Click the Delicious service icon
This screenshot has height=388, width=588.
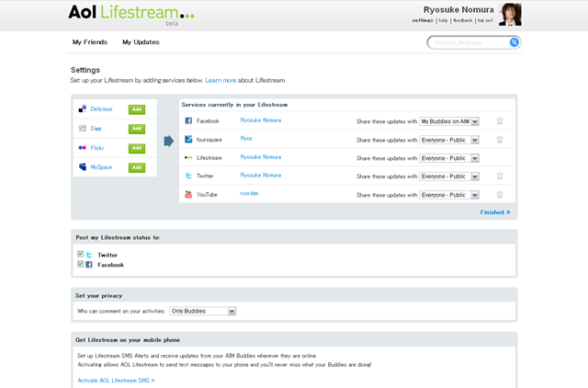[82, 109]
